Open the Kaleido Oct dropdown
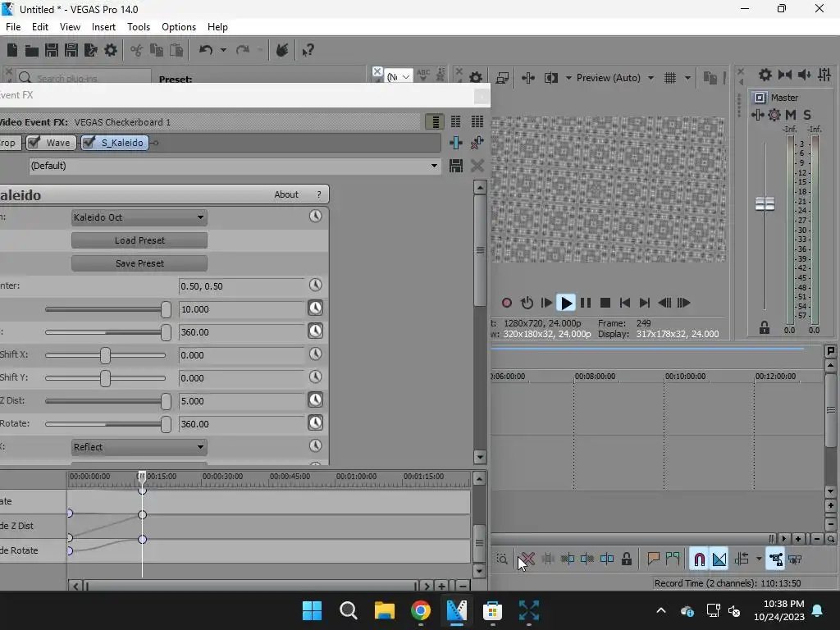Viewport: 840px width, 630px height. coord(139,217)
